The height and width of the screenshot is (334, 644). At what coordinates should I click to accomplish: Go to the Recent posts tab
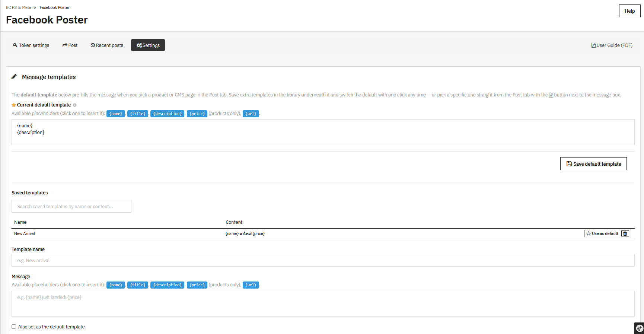tap(107, 45)
